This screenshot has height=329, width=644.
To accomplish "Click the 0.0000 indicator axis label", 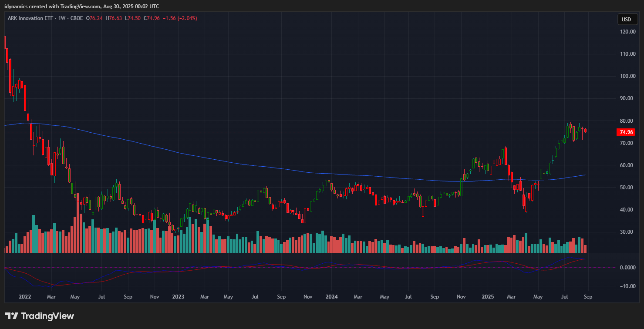I will tap(627, 268).
